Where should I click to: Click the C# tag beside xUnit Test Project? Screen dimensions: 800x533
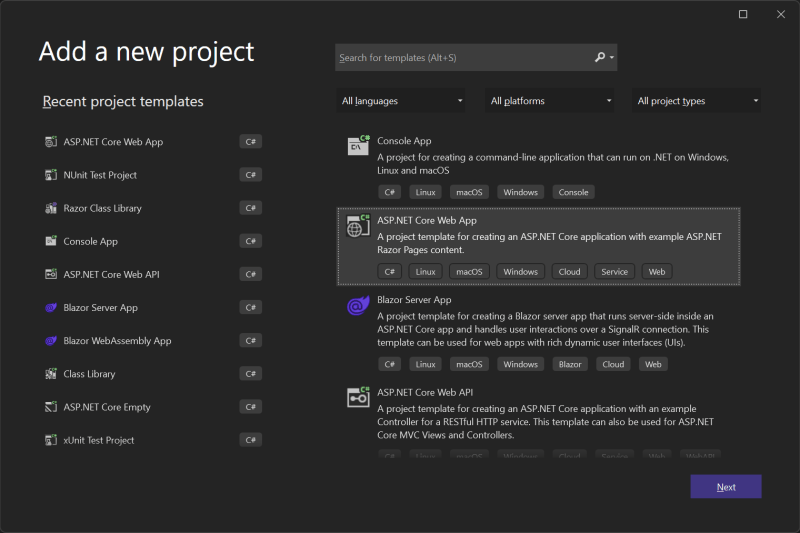(x=251, y=440)
